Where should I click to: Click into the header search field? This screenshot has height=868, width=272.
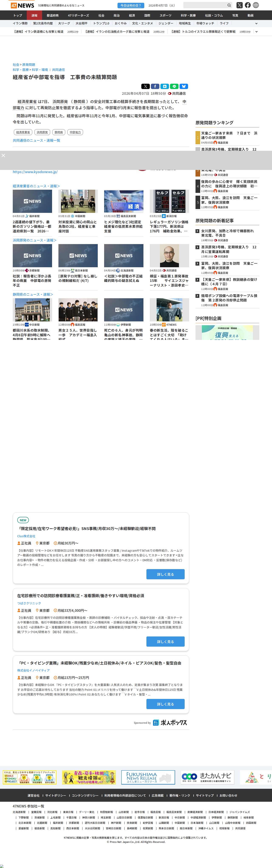pos(205,5)
